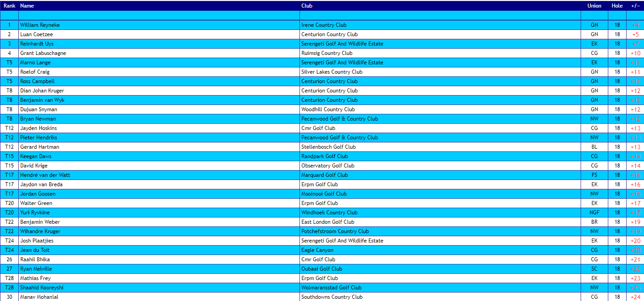Click the SC union cell
This screenshot has height=301, width=644.
coord(594,269)
